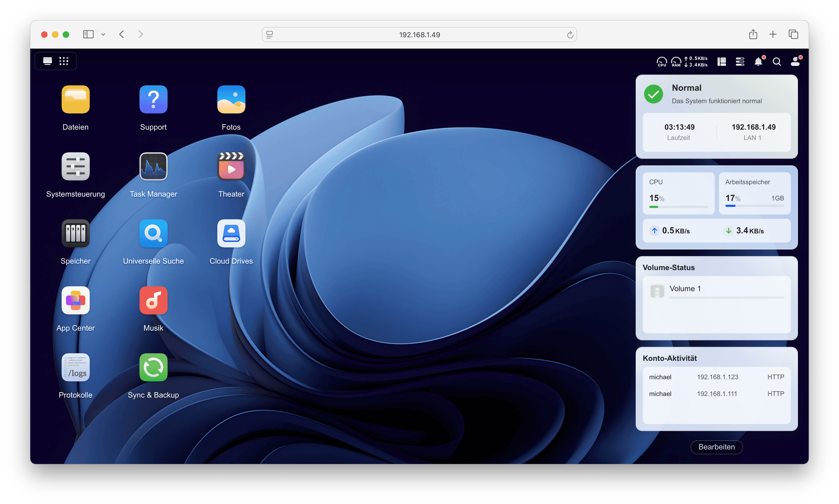
Task: Toggle the widget dashboard panel icon
Action: tap(721, 62)
